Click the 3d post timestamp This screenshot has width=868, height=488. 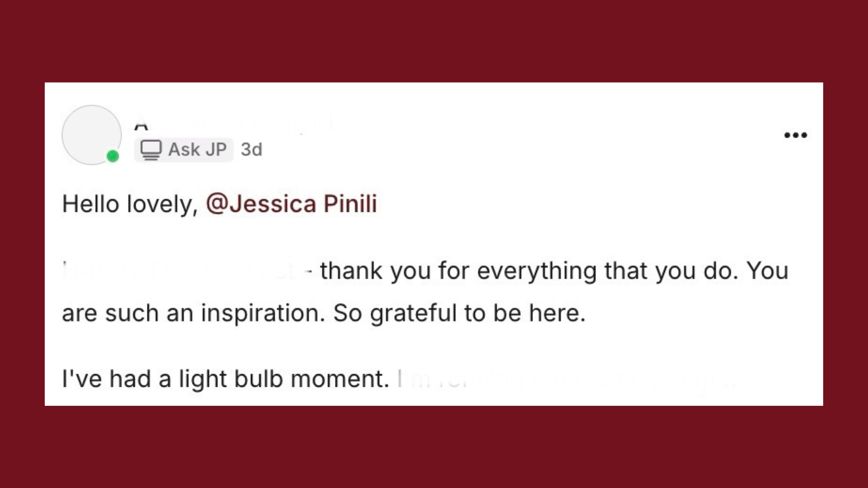coord(251,150)
